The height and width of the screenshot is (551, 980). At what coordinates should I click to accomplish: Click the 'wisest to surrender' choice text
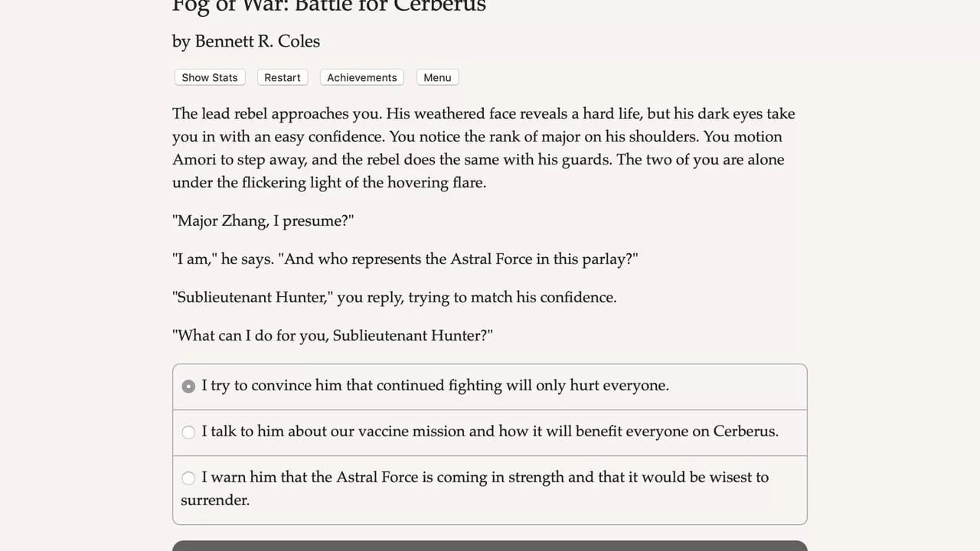[475, 488]
